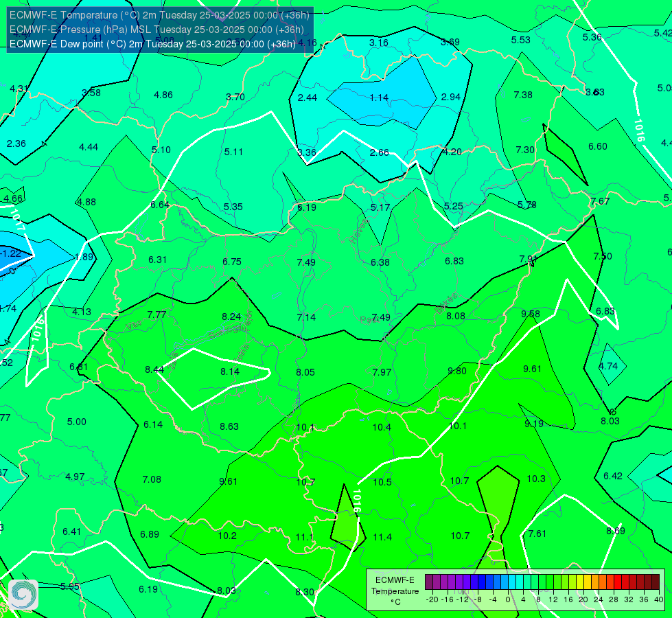
Task: Click the temperature value 7.61
Action: [x=537, y=534]
